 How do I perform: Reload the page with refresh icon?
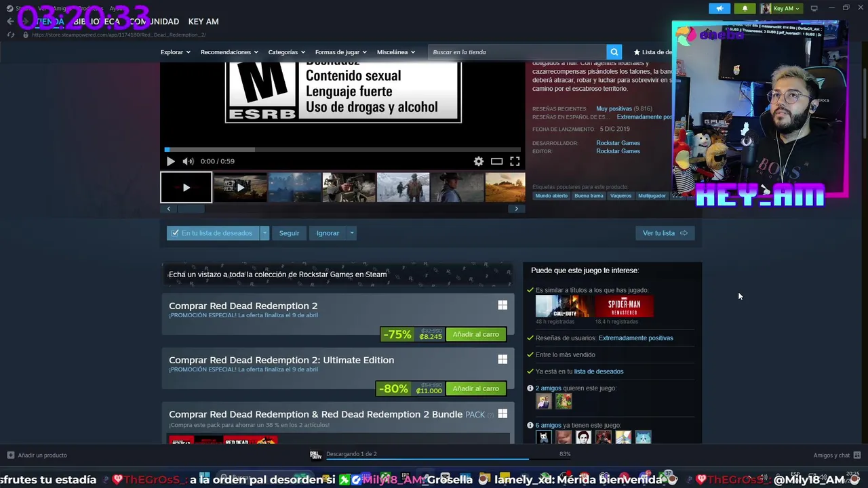point(10,35)
